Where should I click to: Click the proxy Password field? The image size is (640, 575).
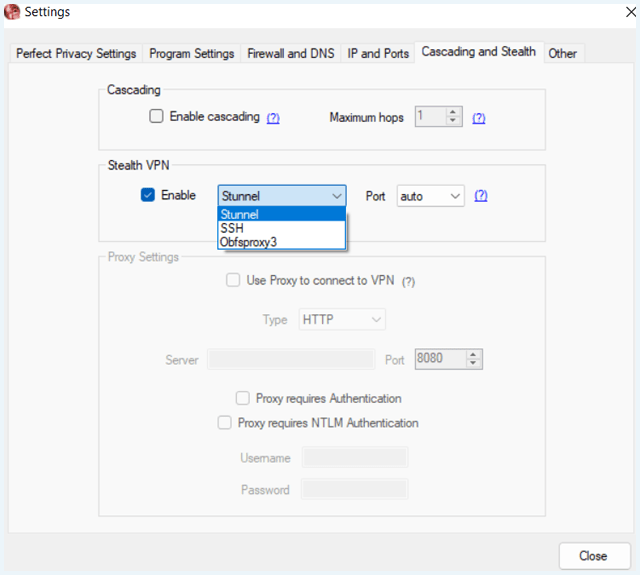click(x=355, y=489)
